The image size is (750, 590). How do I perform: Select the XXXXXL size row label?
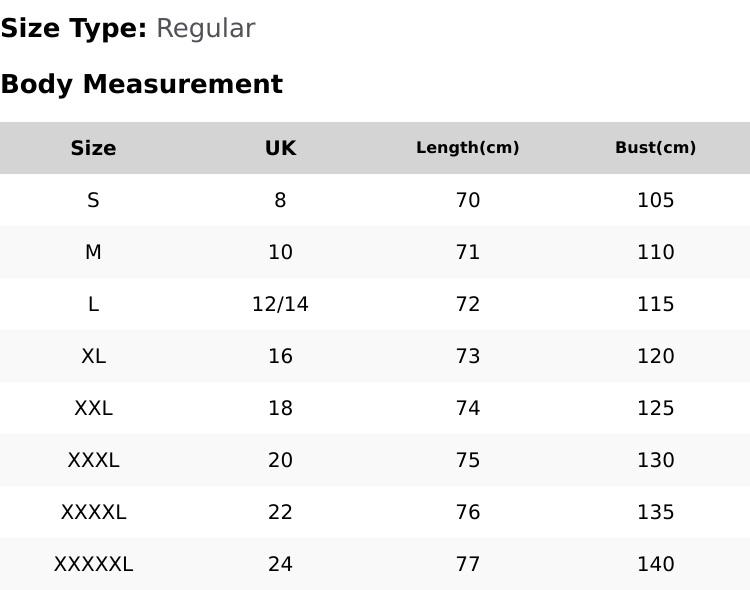pos(93,564)
